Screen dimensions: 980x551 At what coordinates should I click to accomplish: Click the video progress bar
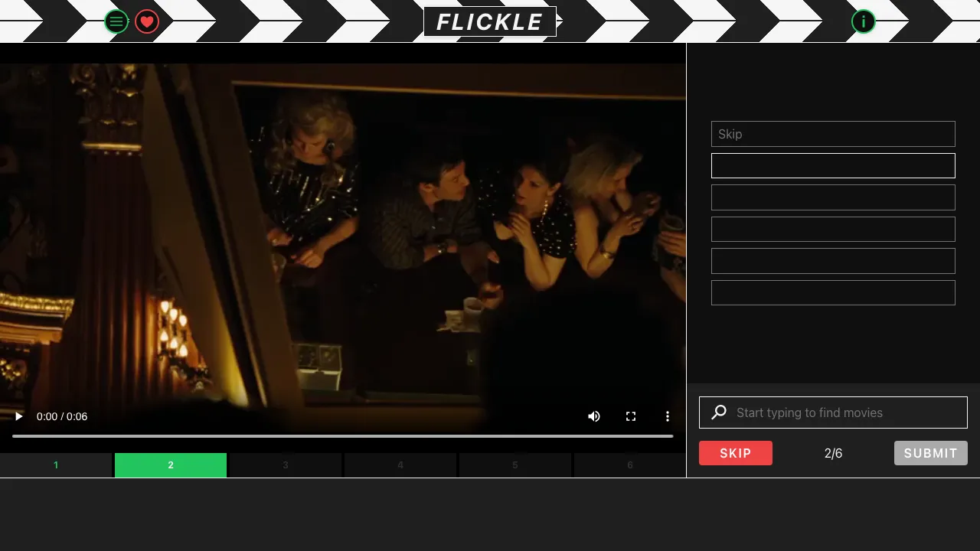[343, 436]
